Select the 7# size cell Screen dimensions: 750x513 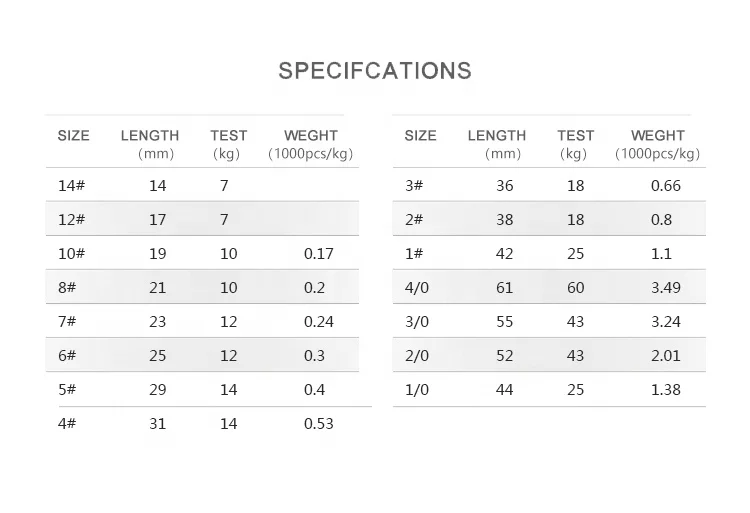67,321
